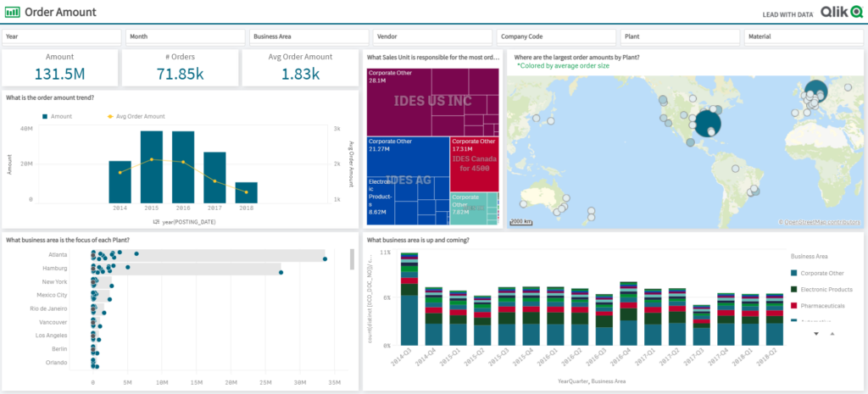Open the Month filter pane
The width and height of the screenshot is (868, 394).
(x=186, y=36)
